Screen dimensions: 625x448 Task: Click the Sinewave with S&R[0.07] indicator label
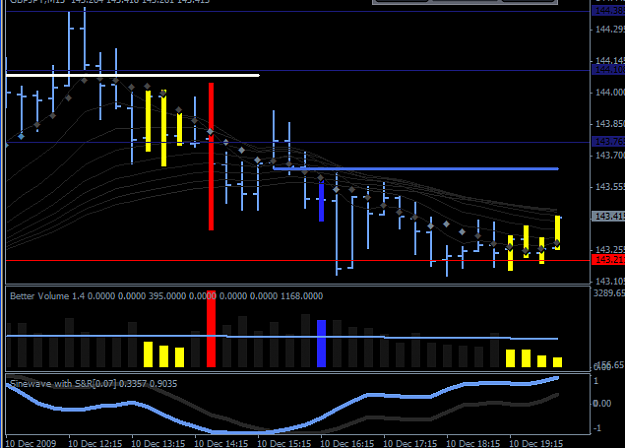93,383
